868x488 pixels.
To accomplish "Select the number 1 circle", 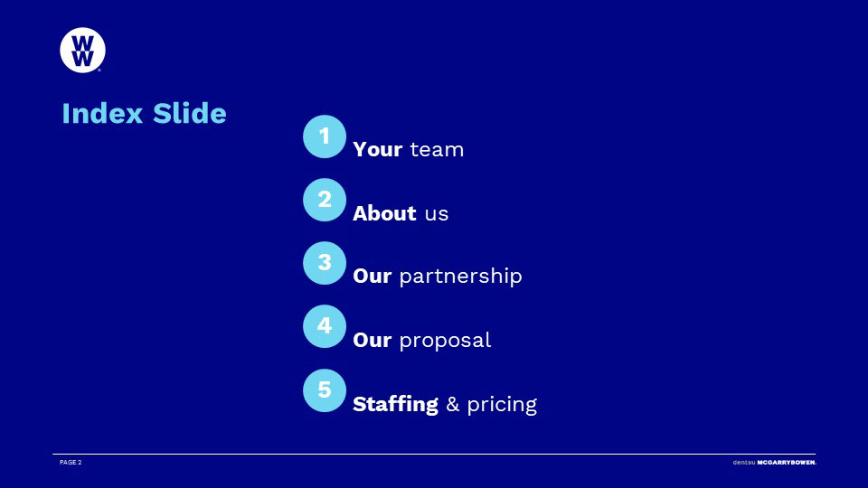I will 325,136.
